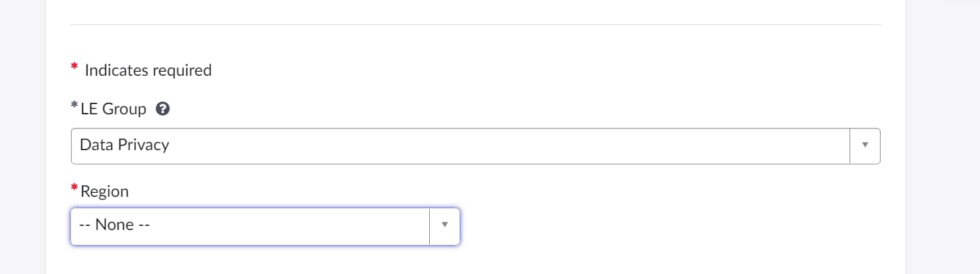Click the blank form area below Region
980x274 pixels.
coord(475,260)
